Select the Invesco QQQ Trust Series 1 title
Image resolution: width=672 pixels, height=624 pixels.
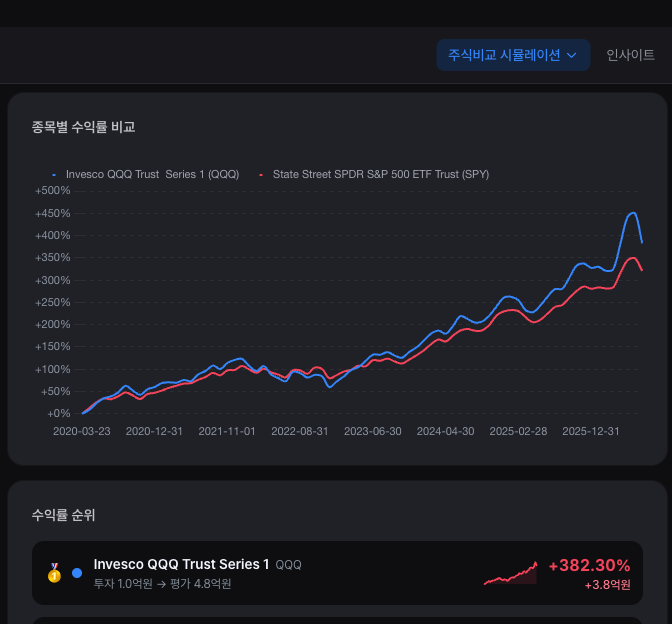coord(181,564)
